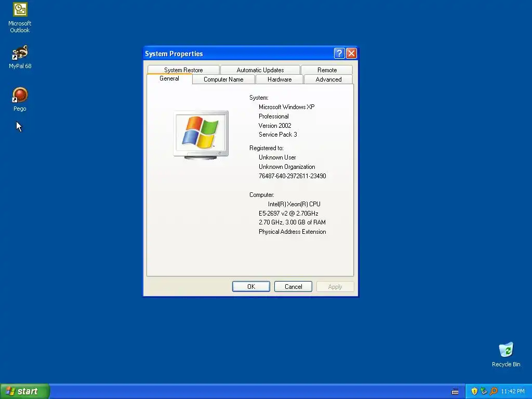The image size is (532, 399).
Task: Click the 'Registered to:' label
Action: pyautogui.click(x=267, y=148)
